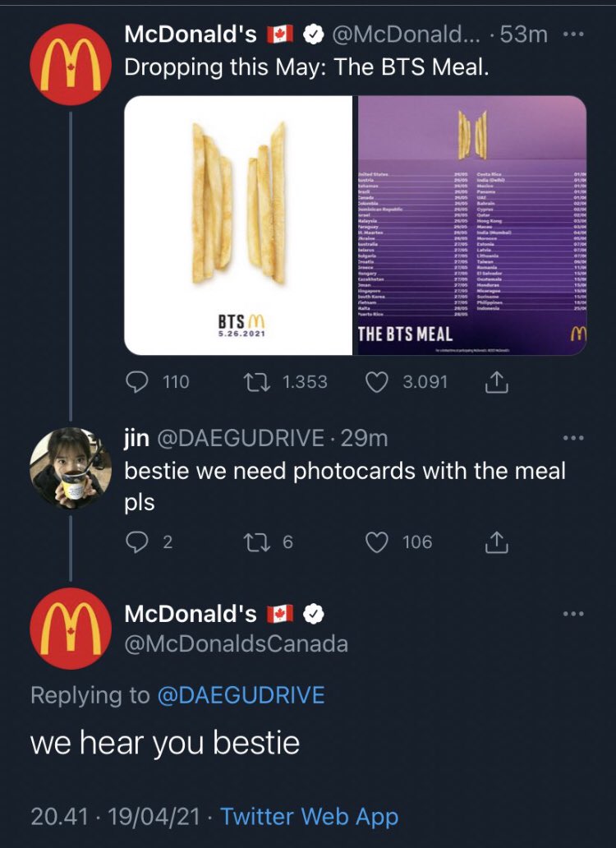616x848 pixels.
Task: Reply to jin's photocards tweet
Action: [140, 542]
